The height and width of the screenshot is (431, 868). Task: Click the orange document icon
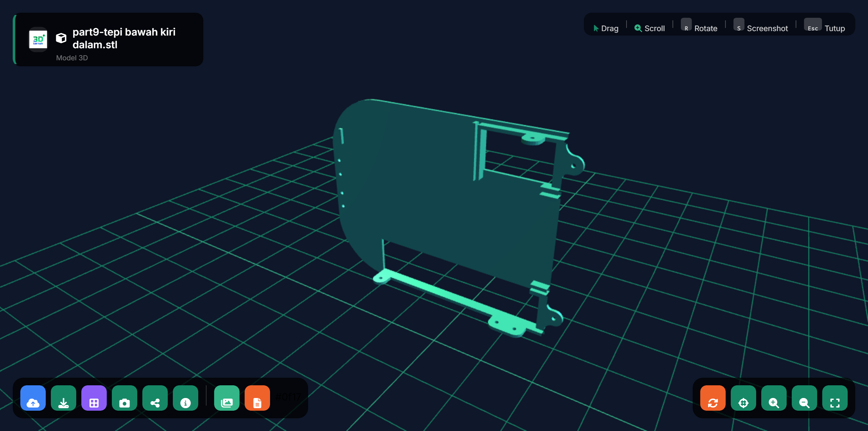[257, 398]
